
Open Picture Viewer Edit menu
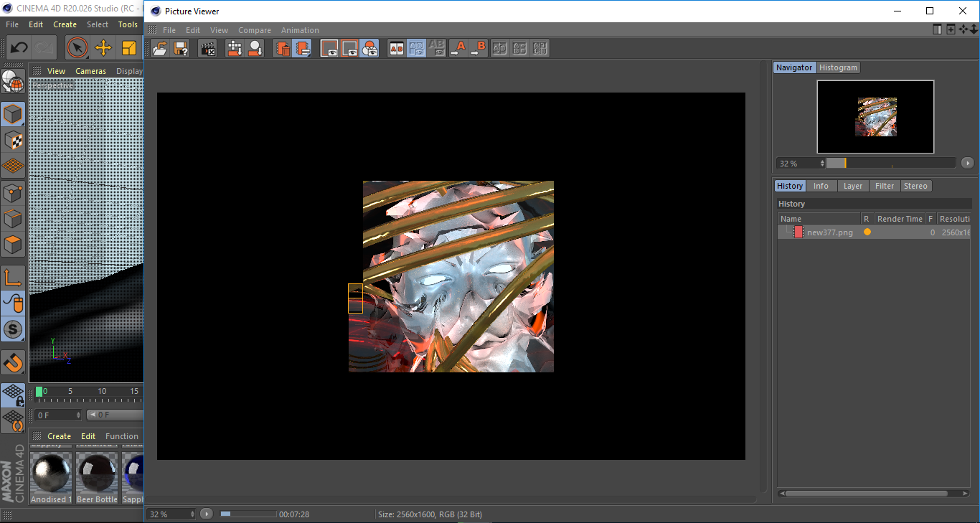(193, 30)
